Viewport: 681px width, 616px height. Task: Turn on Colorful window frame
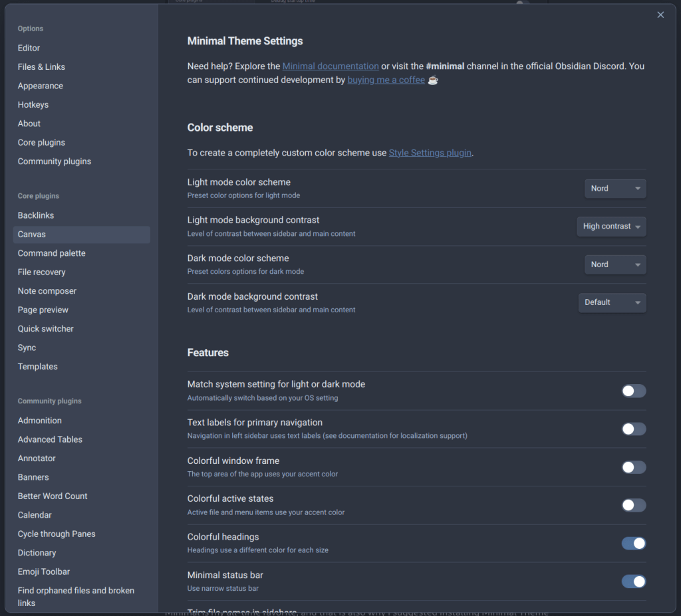[633, 467]
